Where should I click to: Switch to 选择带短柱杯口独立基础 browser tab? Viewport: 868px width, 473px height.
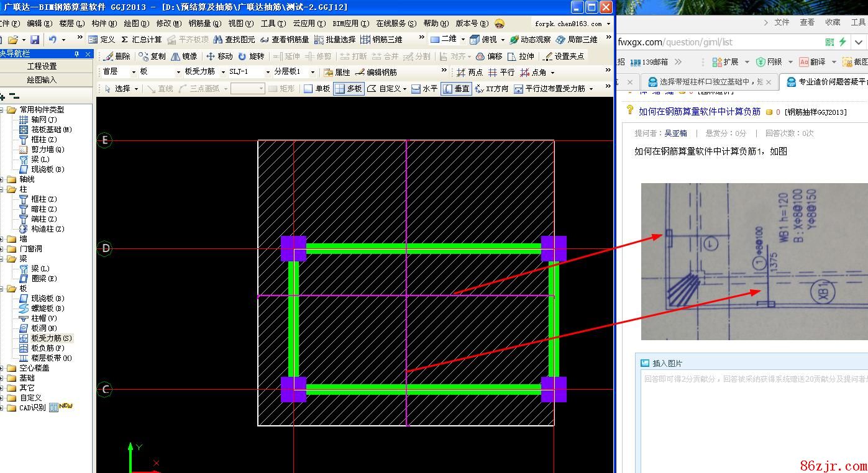[x=708, y=82]
